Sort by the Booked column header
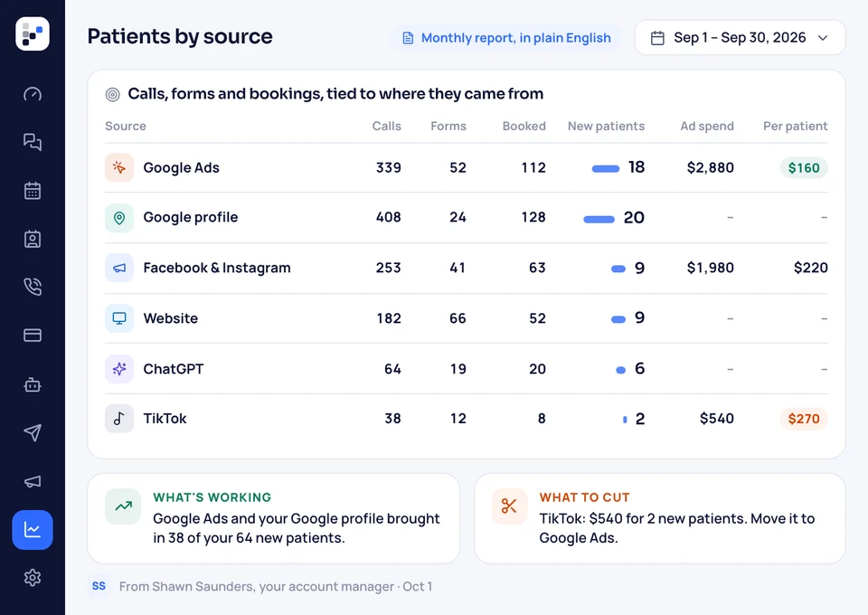The image size is (868, 615). pyautogui.click(x=524, y=127)
